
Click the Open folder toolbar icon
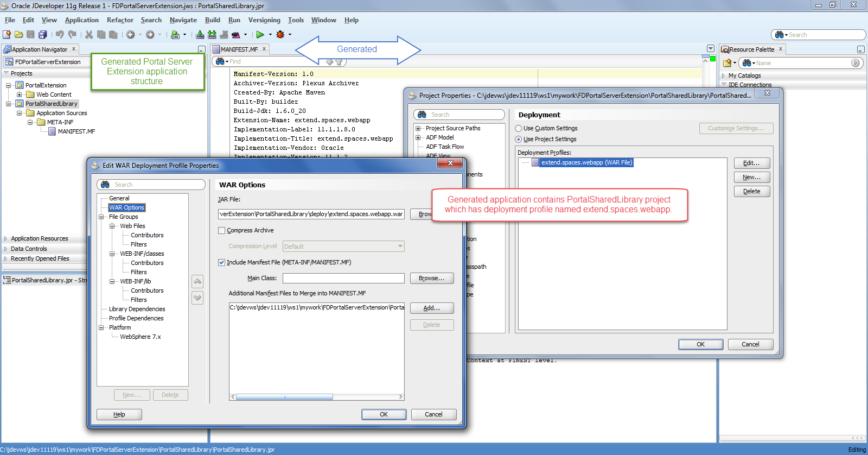pos(19,34)
